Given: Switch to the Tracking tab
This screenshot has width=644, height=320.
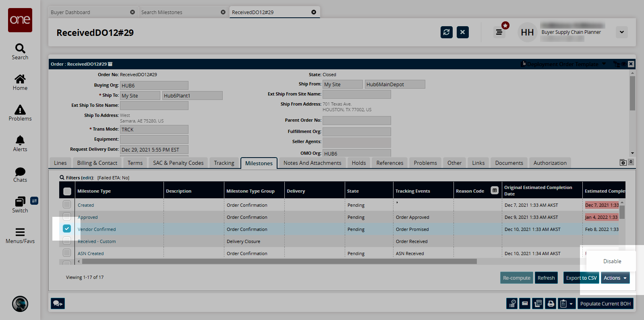Looking at the screenshot, I should click(x=224, y=163).
